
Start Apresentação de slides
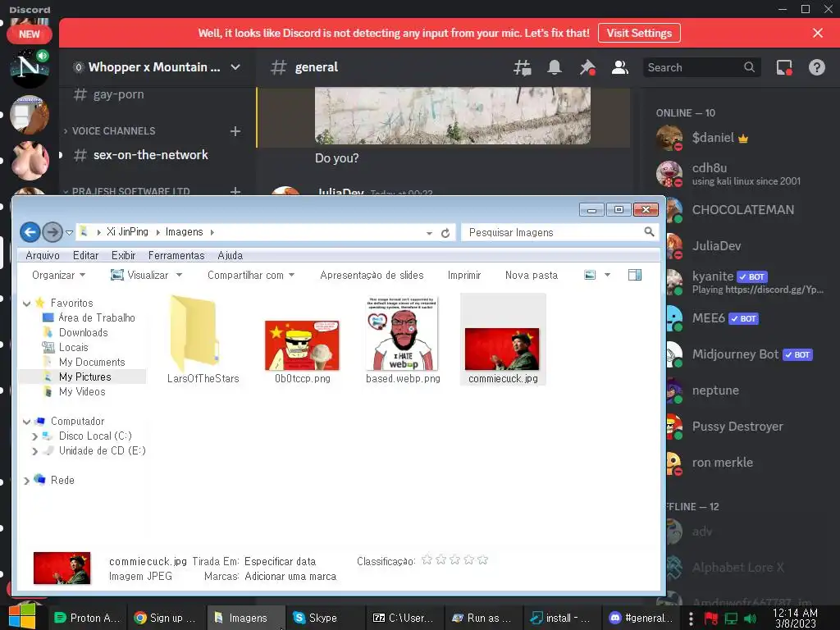point(372,276)
